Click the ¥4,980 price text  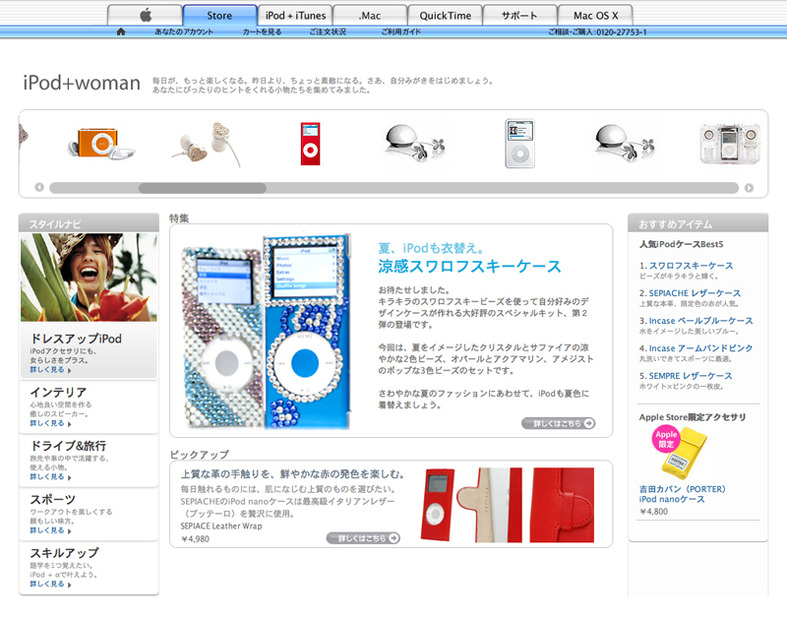tap(195, 539)
